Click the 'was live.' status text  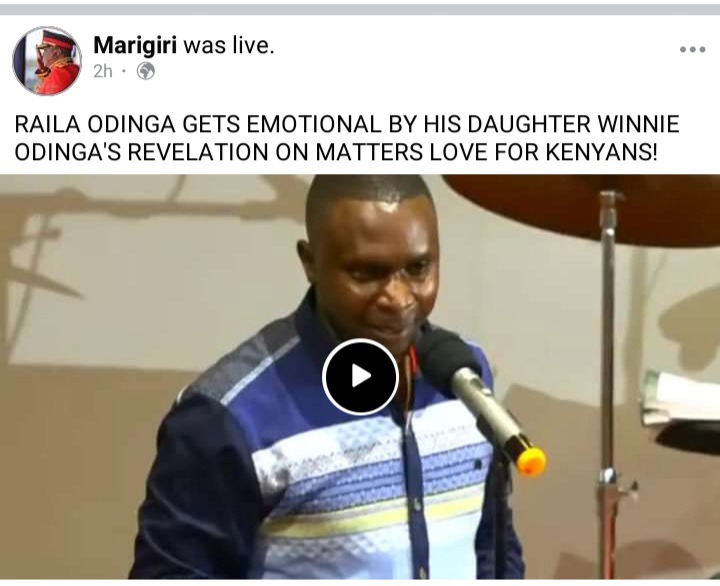pyautogui.click(x=229, y=45)
